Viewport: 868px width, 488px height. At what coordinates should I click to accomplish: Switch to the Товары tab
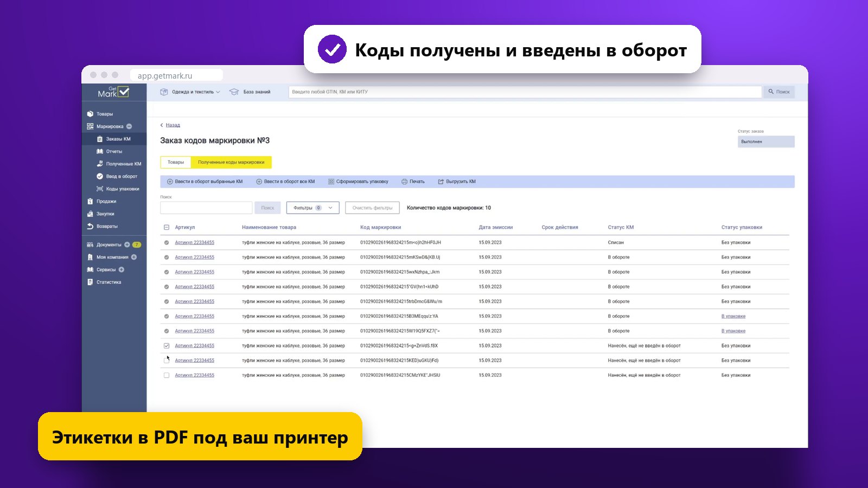tap(176, 162)
